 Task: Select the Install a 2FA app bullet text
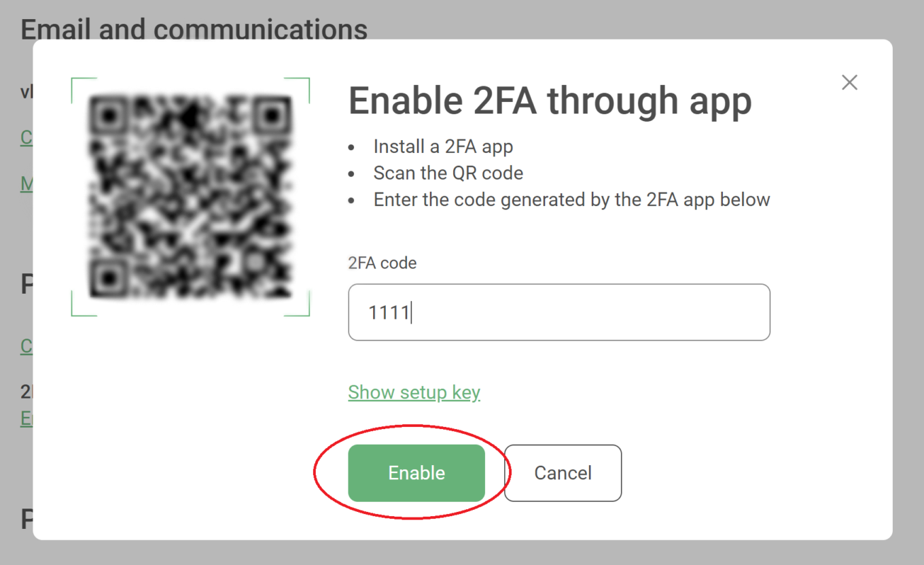pos(443,146)
